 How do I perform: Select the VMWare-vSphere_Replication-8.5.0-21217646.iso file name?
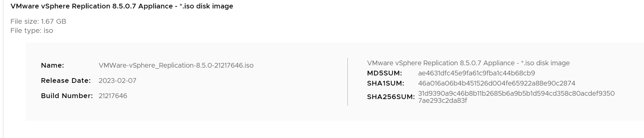coord(176,66)
